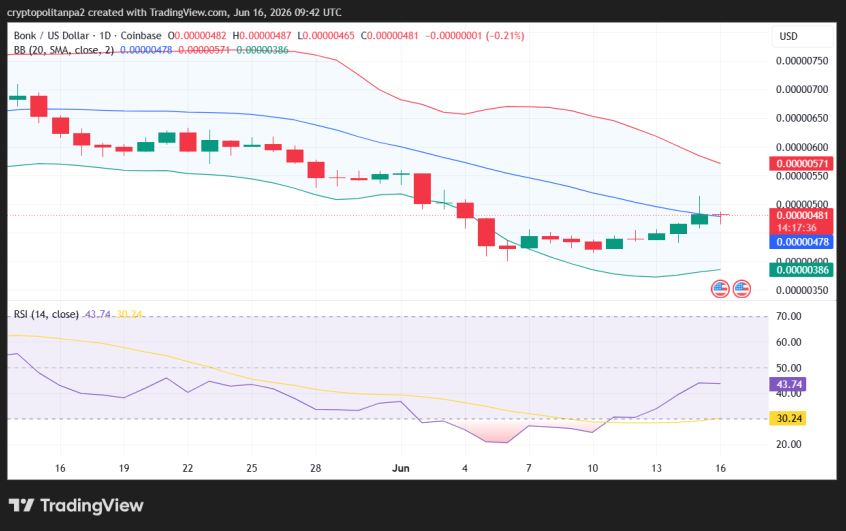
Task: Click the red 0.00000571 upper band price tag
Action: tap(801, 163)
